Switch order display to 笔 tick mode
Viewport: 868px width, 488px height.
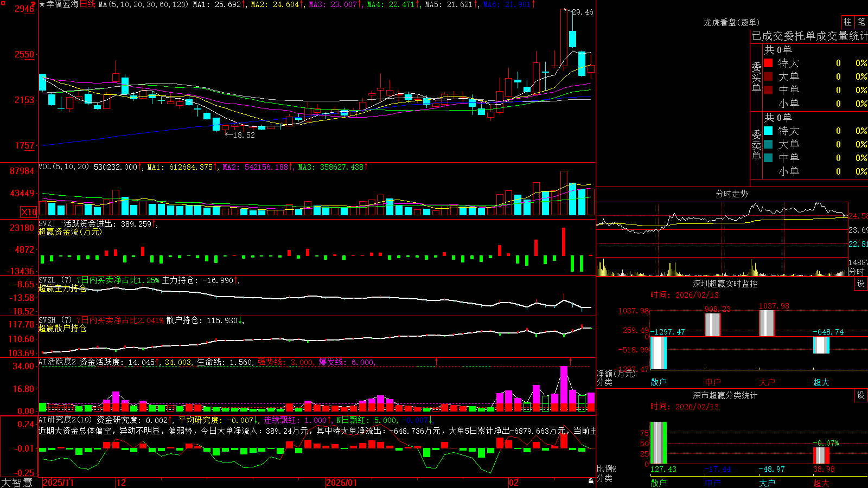[861, 22]
